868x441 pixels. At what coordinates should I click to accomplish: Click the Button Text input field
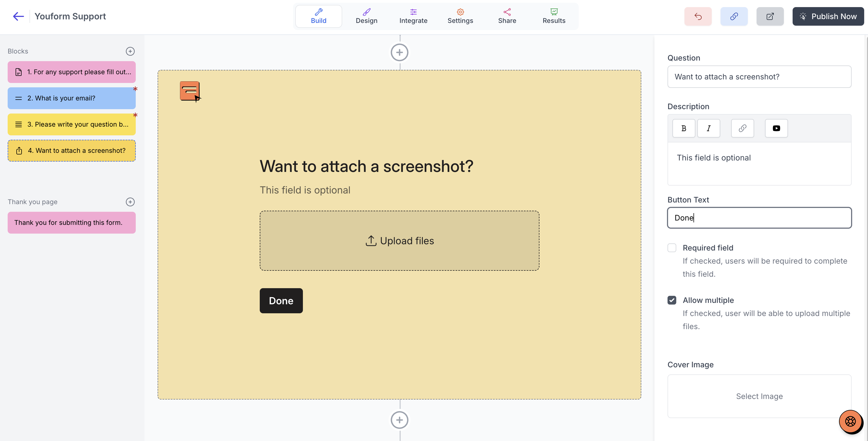(x=759, y=218)
